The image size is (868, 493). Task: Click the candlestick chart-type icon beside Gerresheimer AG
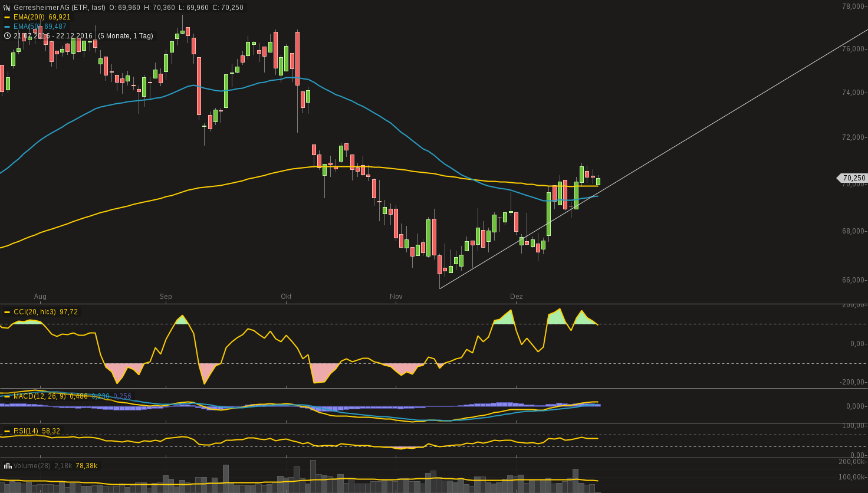(x=7, y=8)
